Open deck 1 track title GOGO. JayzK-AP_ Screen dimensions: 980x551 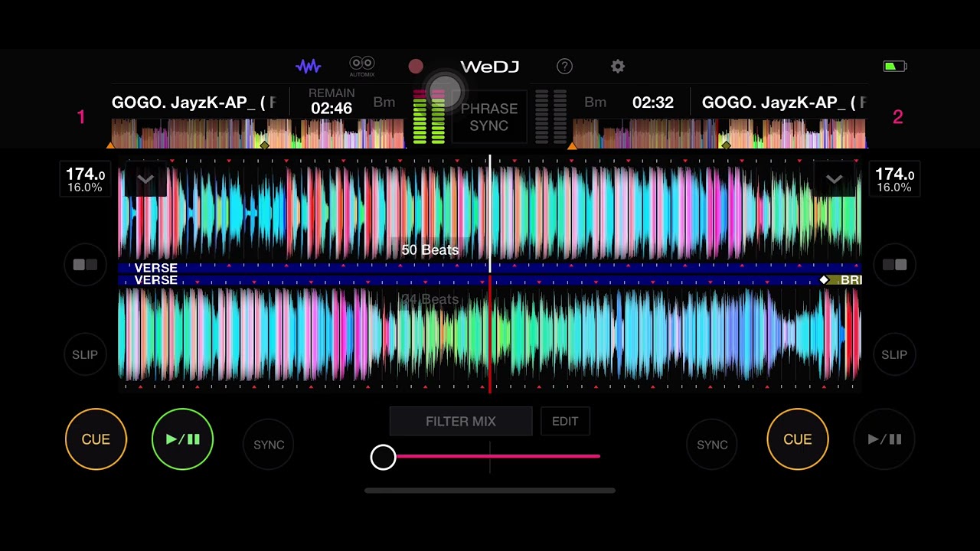pos(194,103)
